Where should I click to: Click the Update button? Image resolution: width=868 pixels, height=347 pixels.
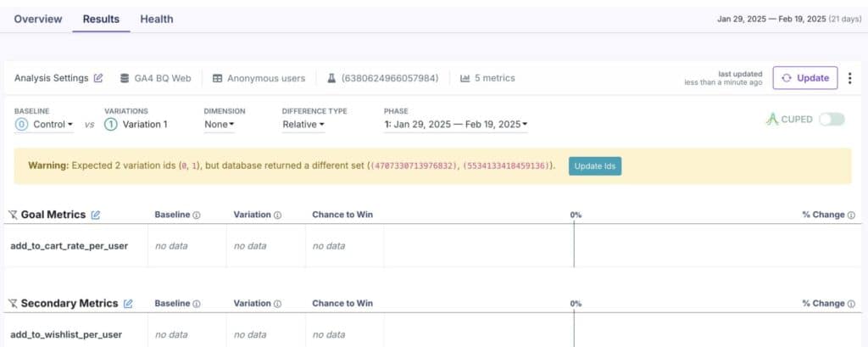[x=805, y=78]
